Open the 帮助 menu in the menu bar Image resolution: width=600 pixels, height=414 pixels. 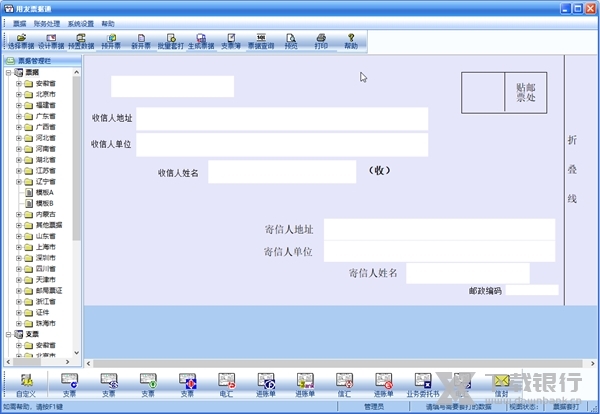click(108, 24)
